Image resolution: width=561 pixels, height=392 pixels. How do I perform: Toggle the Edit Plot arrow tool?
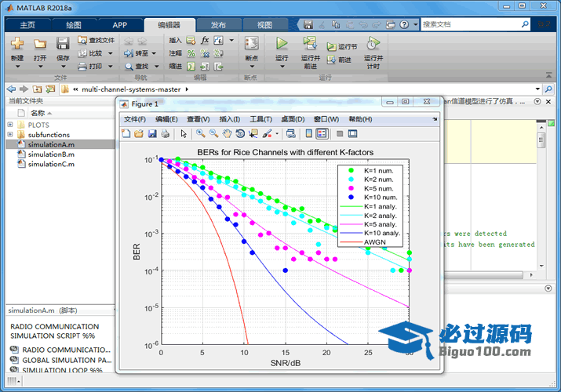click(184, 133)
